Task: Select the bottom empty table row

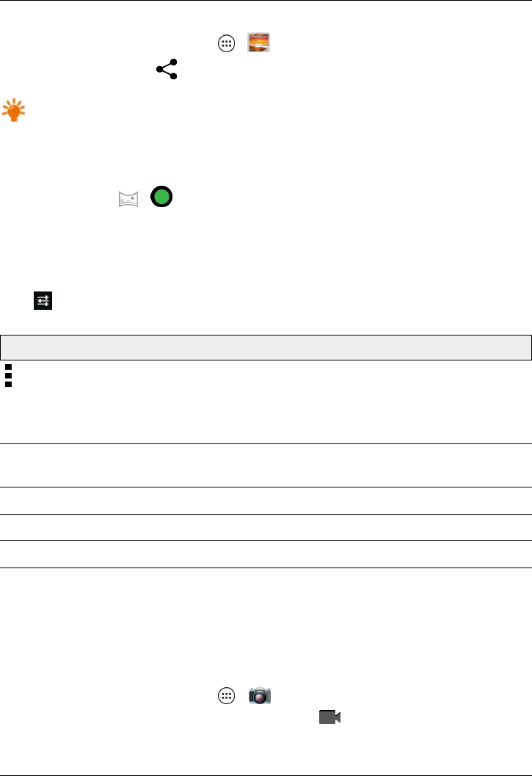Action: pyautogui.click(x=266, y=554)
